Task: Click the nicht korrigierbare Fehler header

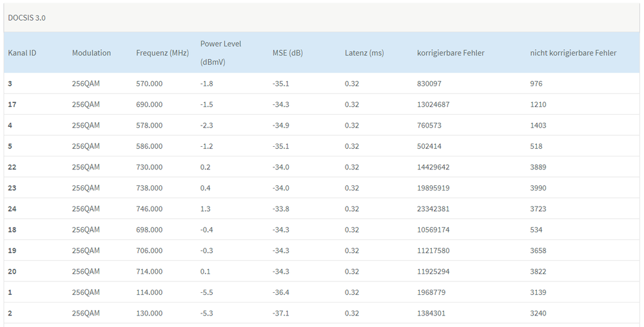Action: tap(573, 53)
